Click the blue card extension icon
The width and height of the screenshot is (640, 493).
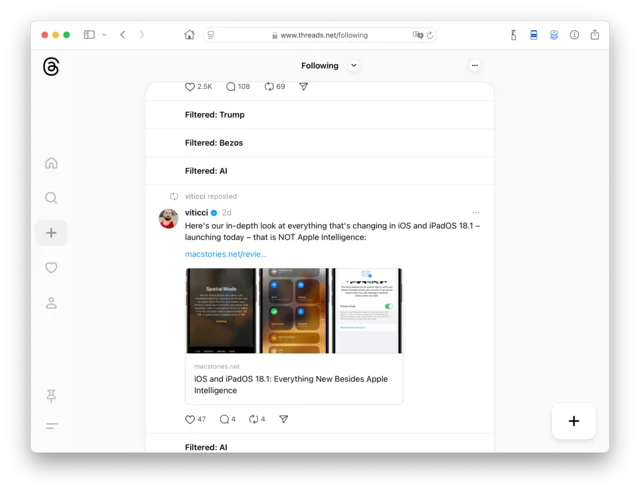(x=533, y=35)
